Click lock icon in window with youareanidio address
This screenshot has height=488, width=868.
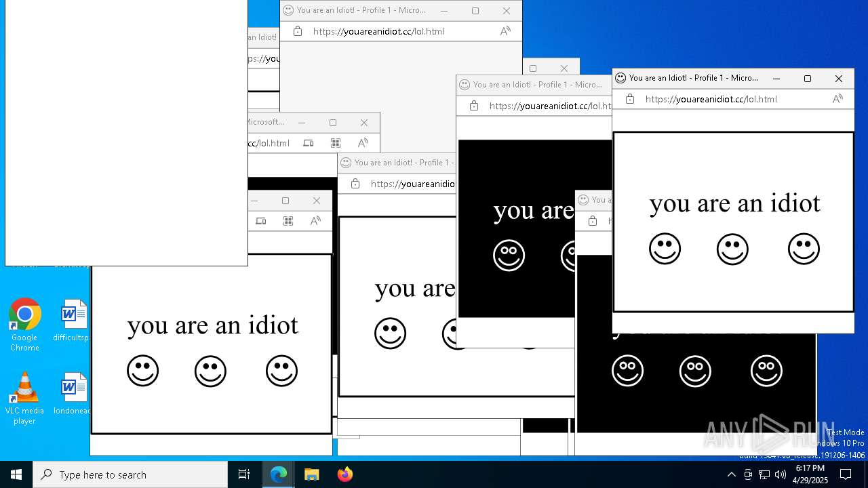(355, 184)
